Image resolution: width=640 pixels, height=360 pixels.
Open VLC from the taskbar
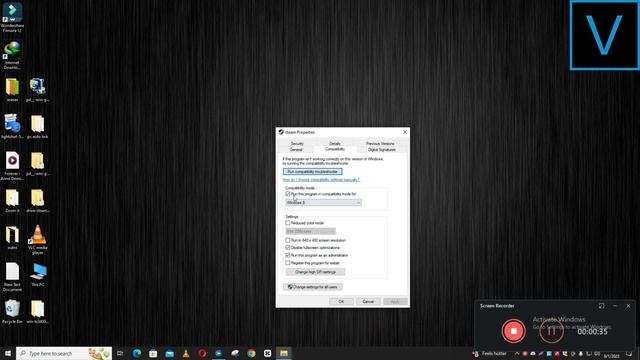[x=186, y=353]
